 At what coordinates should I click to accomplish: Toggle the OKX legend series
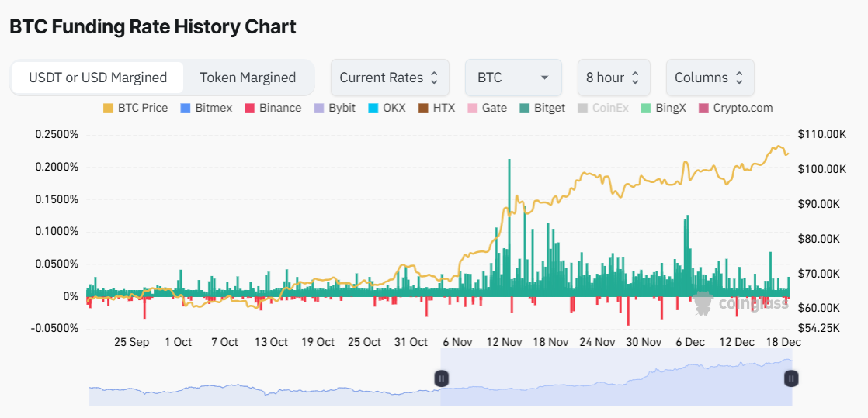(387, 108)
